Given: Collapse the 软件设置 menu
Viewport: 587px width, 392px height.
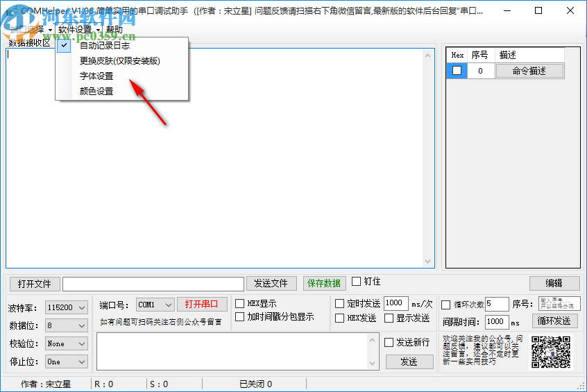Looking at the screenshot, I should click(x=78, y=29).
